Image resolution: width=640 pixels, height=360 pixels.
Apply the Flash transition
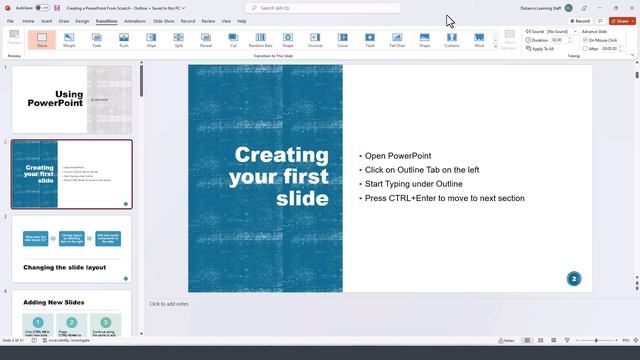pos(370,40)
